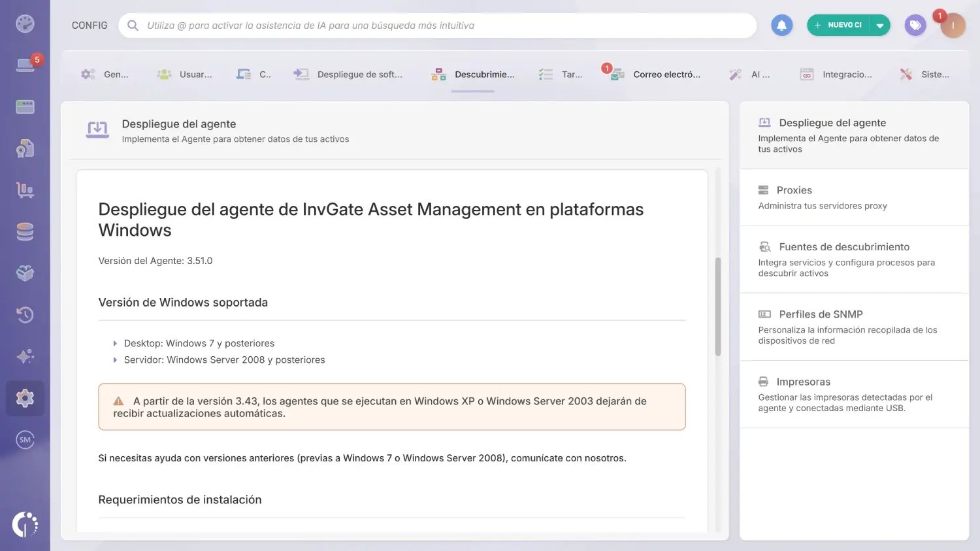Click the CONFIG label
The height and width of the screenshot is (551, 980).
click(90, 25)
